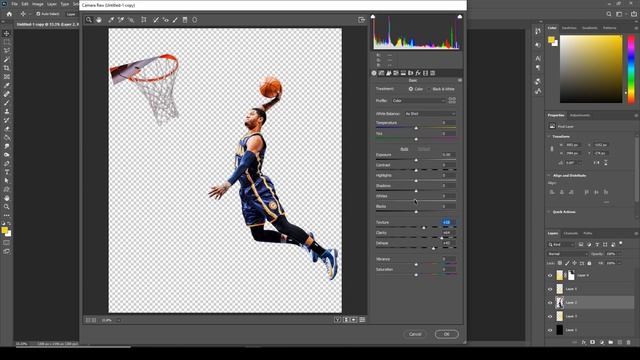The height and width of the screenshot is (360, 640).
Task: Click the OK button in Camera Raw
Action: click(447, 334)
